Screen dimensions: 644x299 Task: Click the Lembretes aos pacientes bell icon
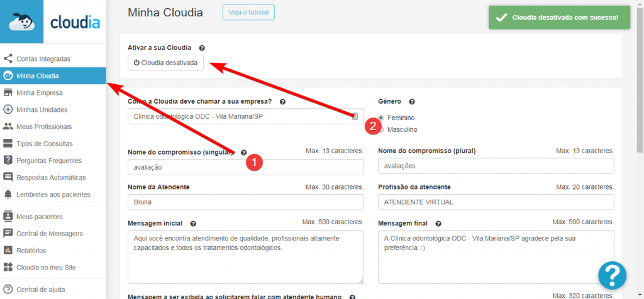coord(8,194)
